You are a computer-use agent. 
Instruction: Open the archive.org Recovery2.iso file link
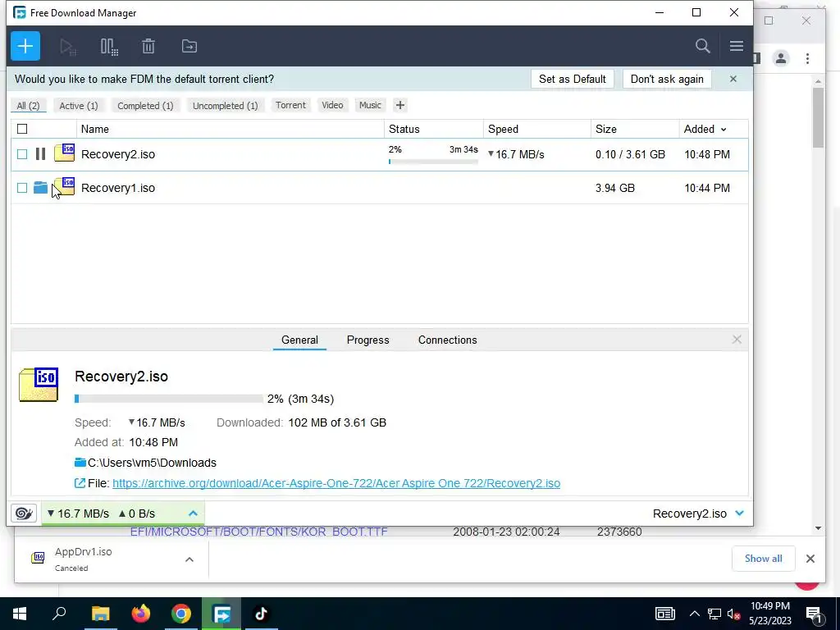pyautogui.click(x=336, y=483)
